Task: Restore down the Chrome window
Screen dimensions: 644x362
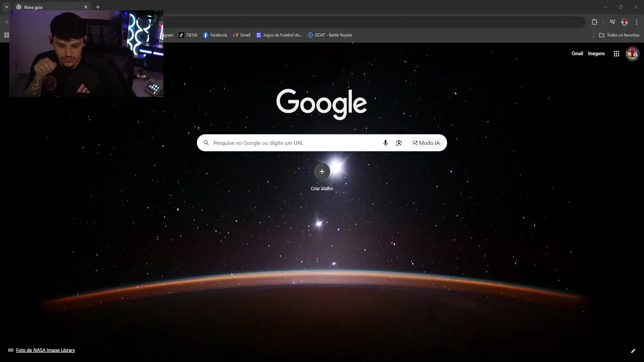Action: point(620,7)
